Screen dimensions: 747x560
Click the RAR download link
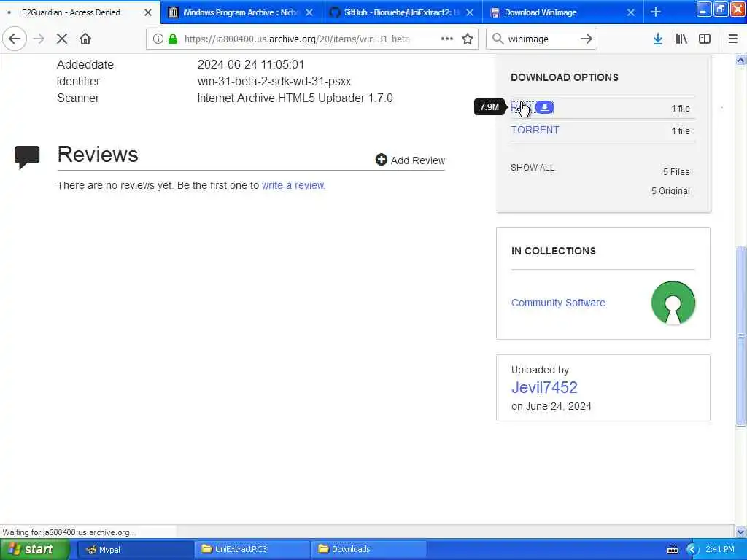(521, 107)
